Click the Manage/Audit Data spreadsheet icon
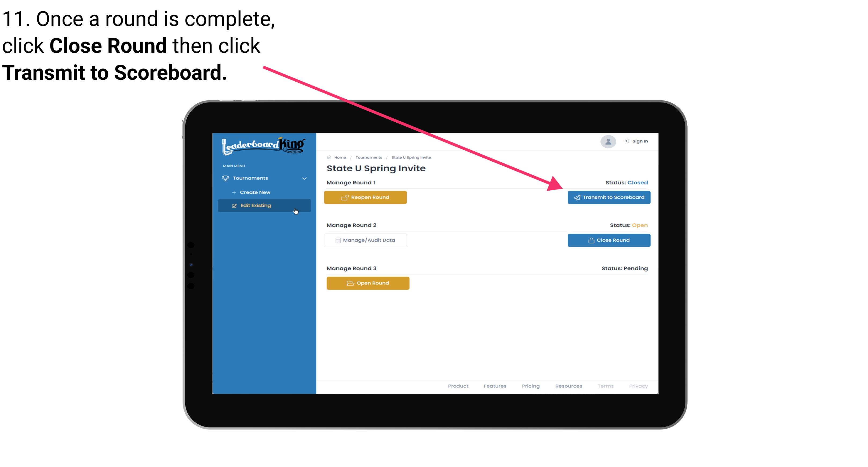Viewport: 868px width, 467px height. (336, 240)
